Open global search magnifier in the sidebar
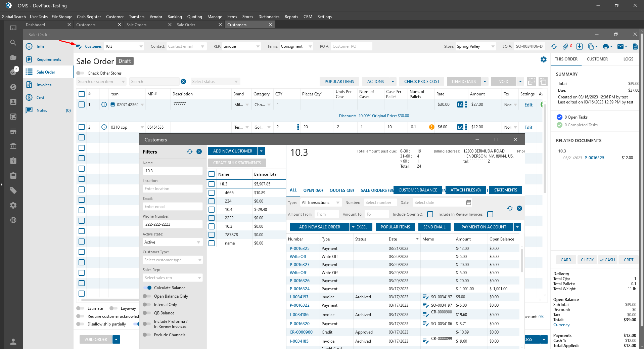Image resolution: width=644 pixels, height=349 pixels. [13, 43]
